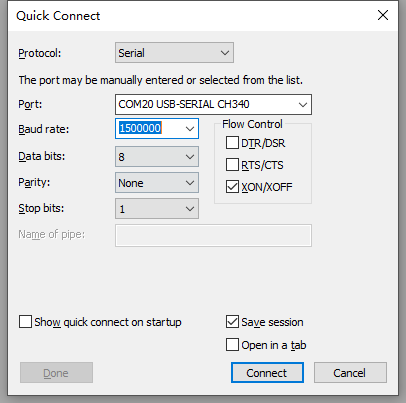The height and width of the screenshot is (403, 406).
Task: Click the Done button
Action: [56, 373]
